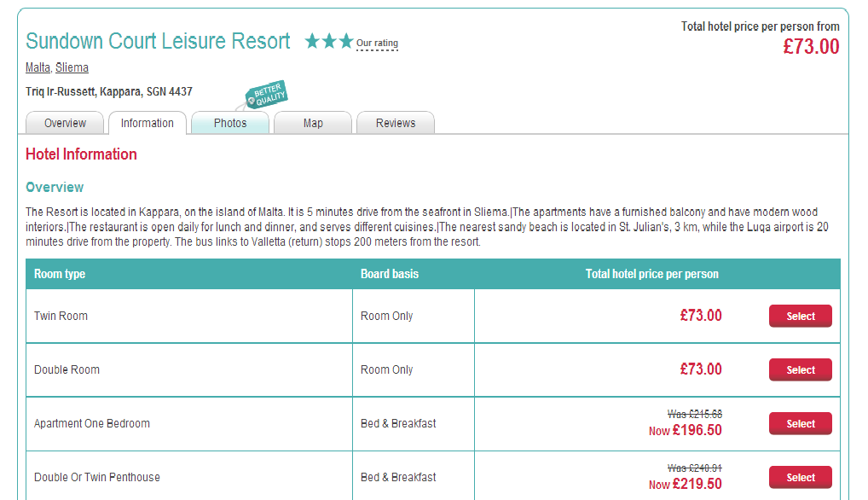
Task: Click Bed & Breakfast in the Penthouse row
Action: coord(398,477)
